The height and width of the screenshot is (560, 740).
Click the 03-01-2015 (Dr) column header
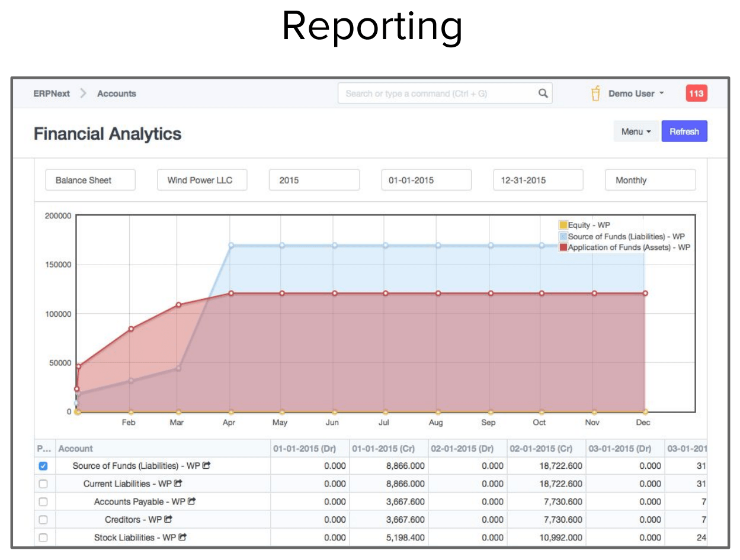[626, 449]
